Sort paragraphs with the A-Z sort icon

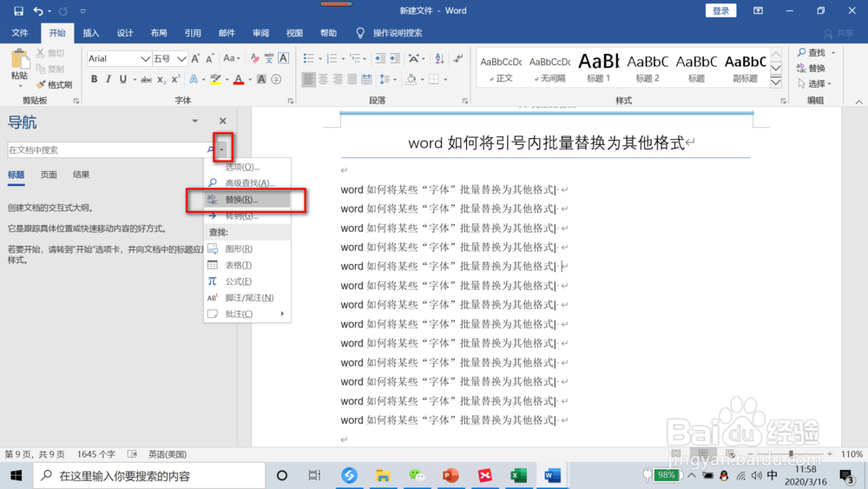click(439, 58)
